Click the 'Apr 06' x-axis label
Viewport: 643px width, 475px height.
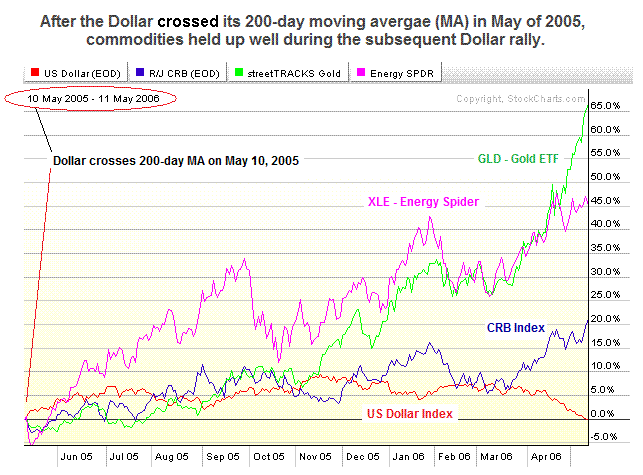coord(546,457)
